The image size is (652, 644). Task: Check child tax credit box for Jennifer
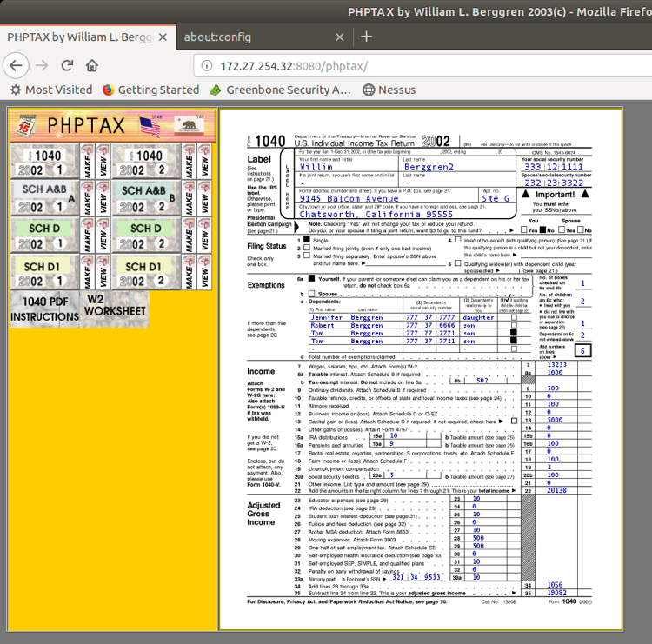(514, 317)
